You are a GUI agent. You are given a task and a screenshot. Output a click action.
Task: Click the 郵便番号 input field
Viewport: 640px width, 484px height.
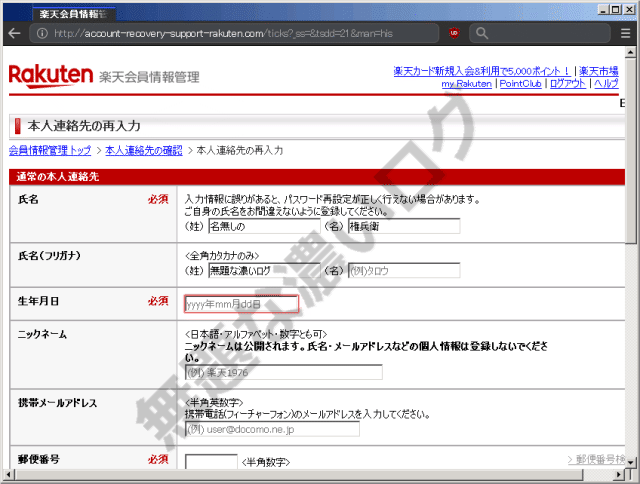click(x=211, y=462)
